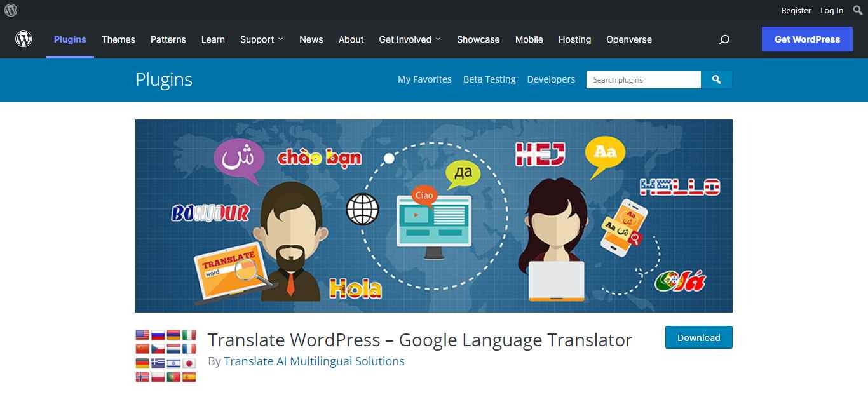
Task: Navigate to Patterns
Action: click(x=168, y=39)
